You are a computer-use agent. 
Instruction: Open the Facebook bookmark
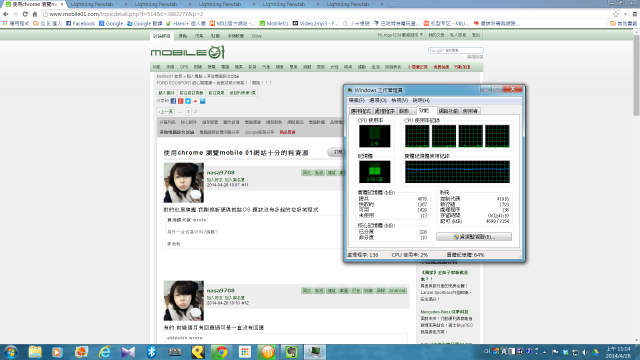(x=80, y=24)
